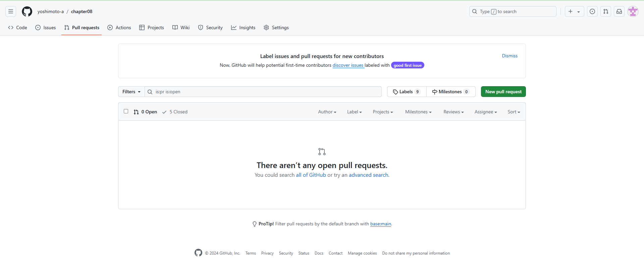The width and height of the screenshot is (644, 270).
Task: Click the GitHub logo homepage icon
Action: (27, 11)
